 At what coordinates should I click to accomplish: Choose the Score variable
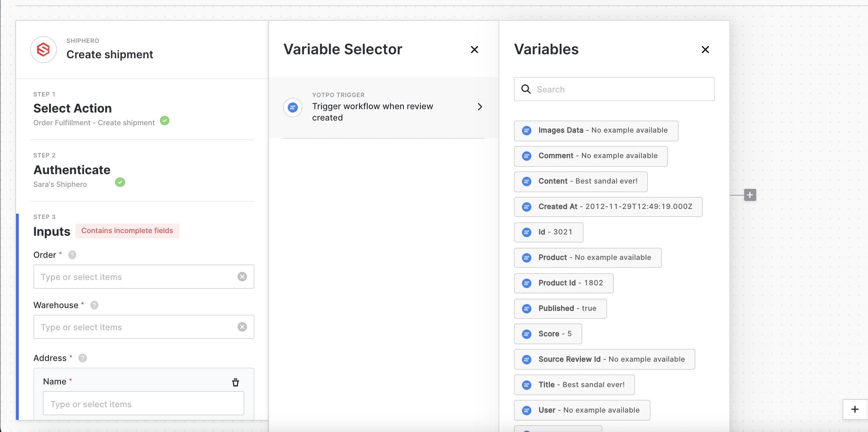pos(548,334)
